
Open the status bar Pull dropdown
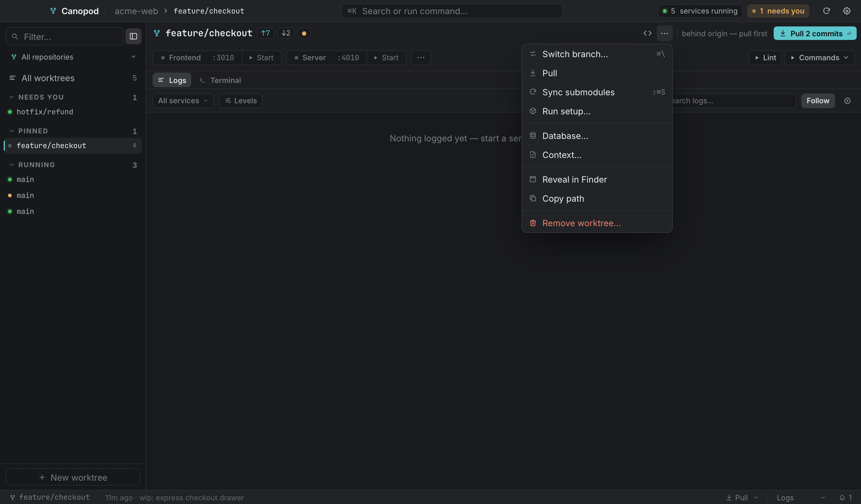[742, 498]
